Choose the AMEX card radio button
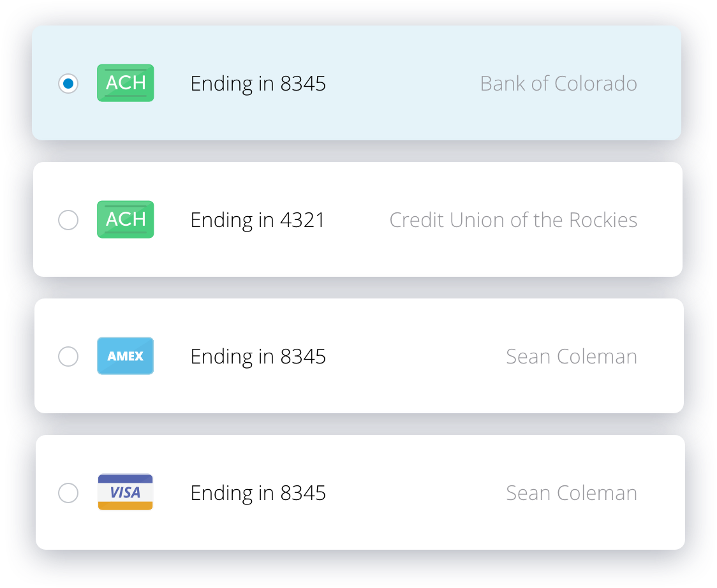Image resolution: width=717 pixels, height=588 pixels. 68,356
